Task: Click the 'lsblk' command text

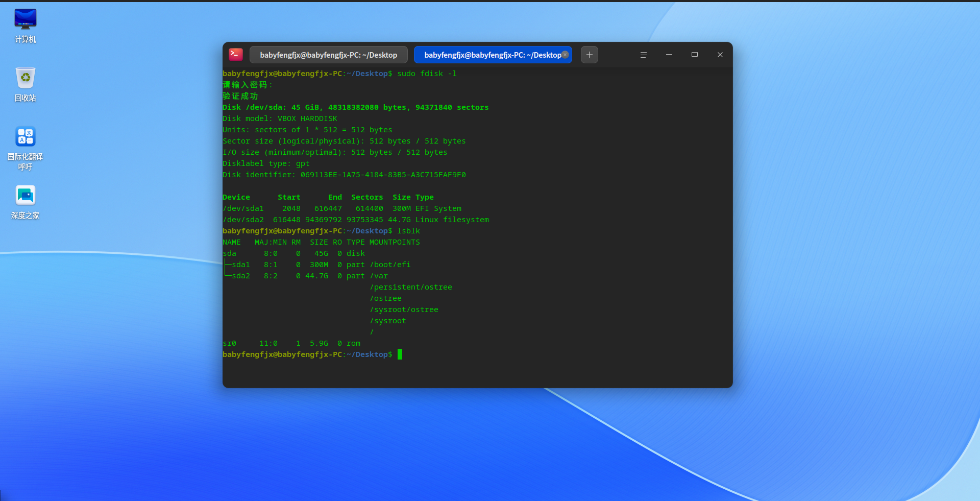Action: pos(408,231)
